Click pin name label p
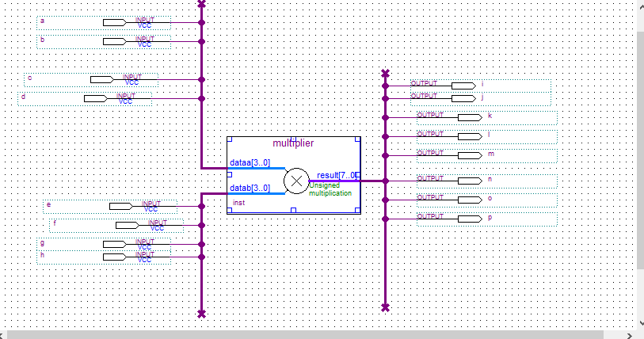Viewport: 644px width, 339px height. 490,218
